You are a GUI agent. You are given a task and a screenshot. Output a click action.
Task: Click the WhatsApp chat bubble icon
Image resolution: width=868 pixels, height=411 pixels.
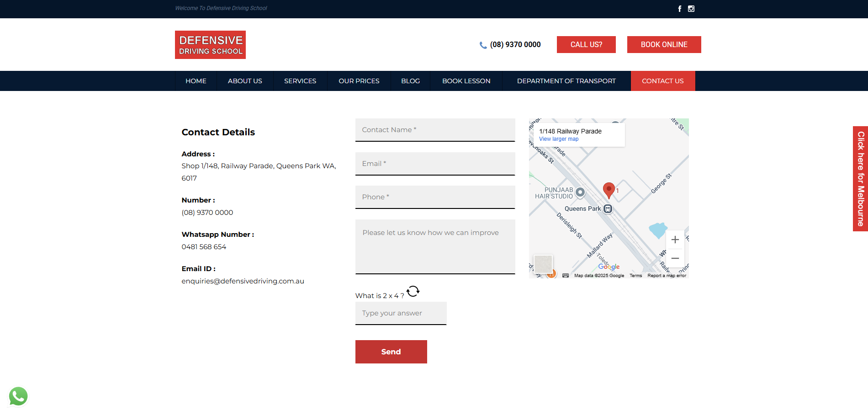pos(18,396)
